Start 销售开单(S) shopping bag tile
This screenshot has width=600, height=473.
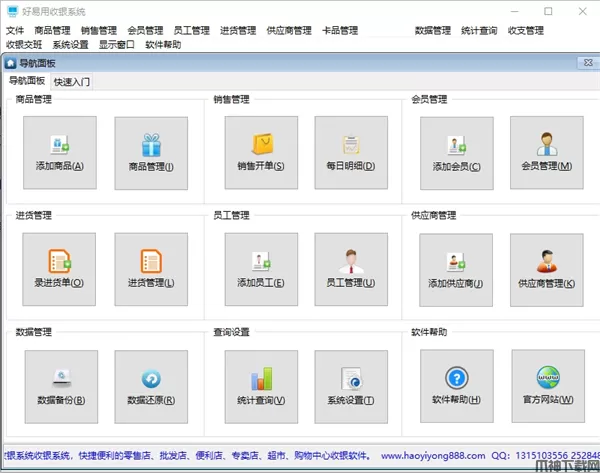[261, 153]
